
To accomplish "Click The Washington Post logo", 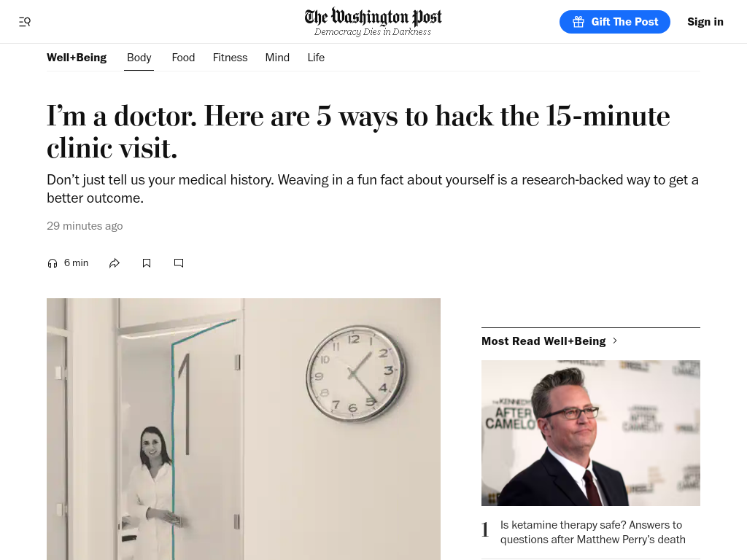I will [x=373, y=21].
